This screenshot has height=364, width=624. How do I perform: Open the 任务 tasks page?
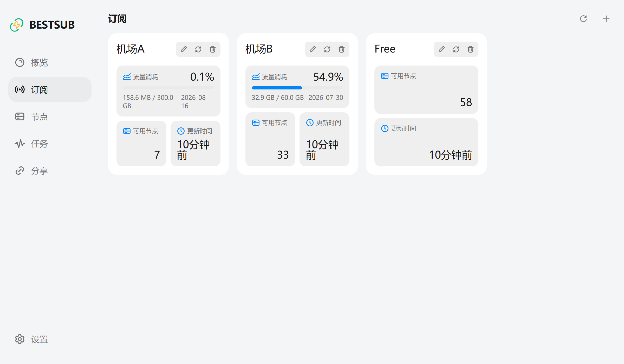point(50,144)
